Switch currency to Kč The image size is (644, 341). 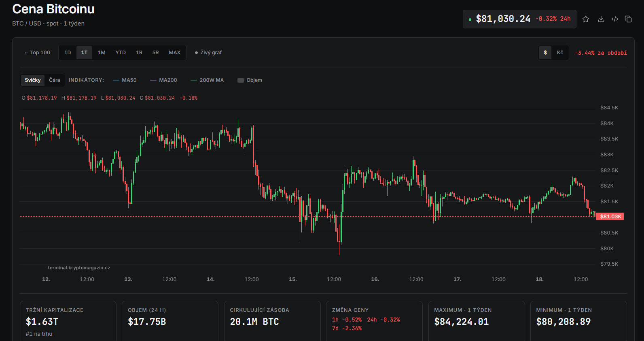point(560,53)
